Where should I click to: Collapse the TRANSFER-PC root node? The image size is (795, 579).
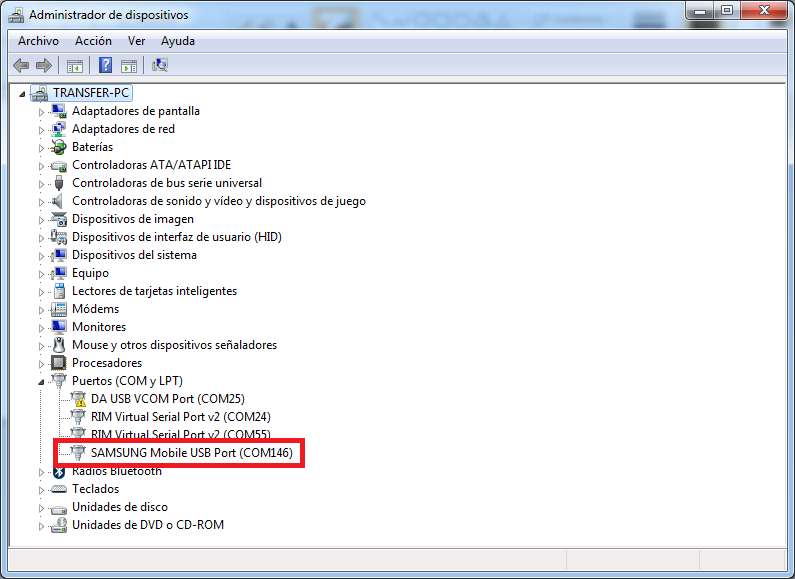click(x=24, y=93)
